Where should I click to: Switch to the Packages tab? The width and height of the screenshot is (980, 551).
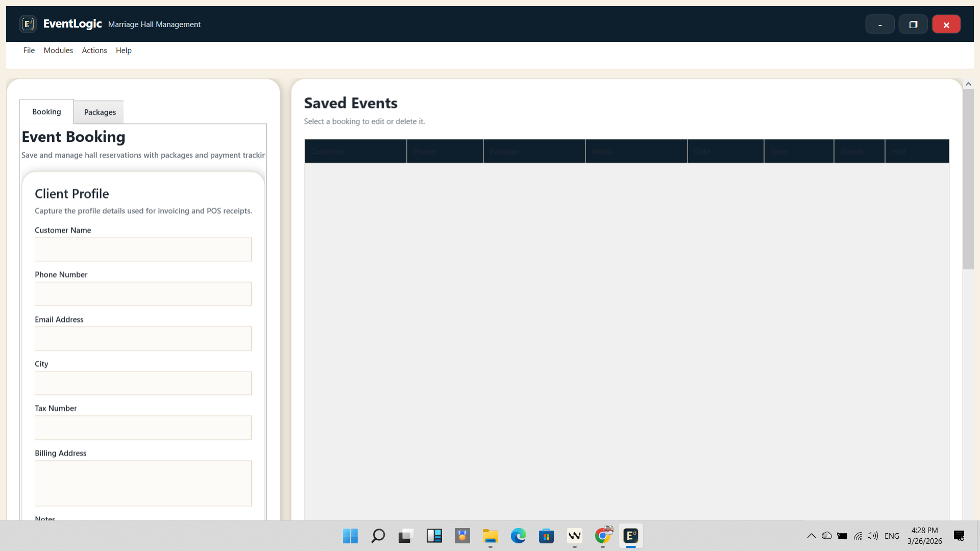(100, 112)
